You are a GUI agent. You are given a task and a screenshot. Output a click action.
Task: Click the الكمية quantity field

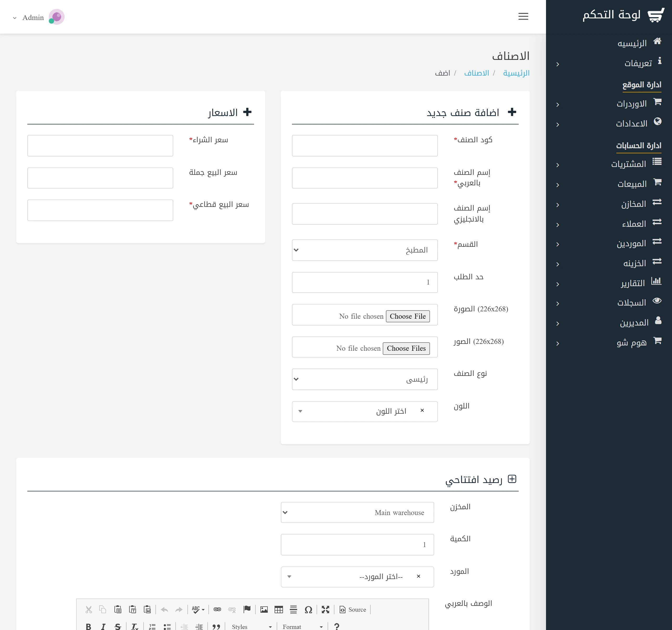(x=357, y=544)
